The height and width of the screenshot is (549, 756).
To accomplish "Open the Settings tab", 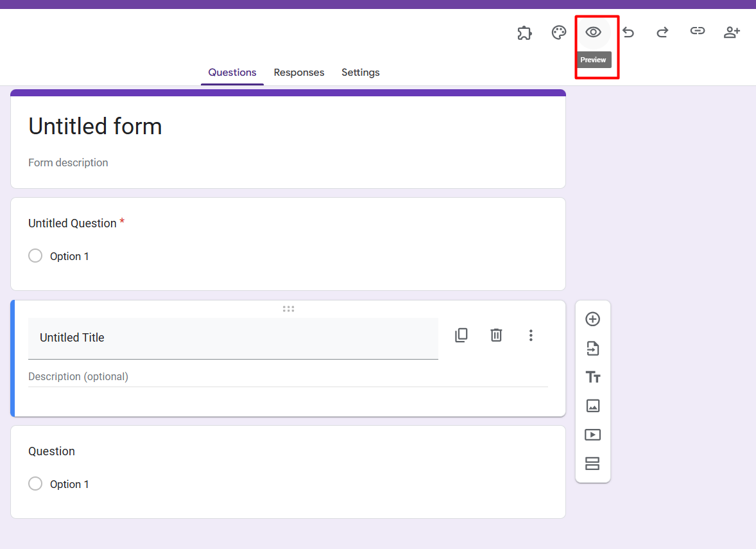I will click(x=360, y=73).
